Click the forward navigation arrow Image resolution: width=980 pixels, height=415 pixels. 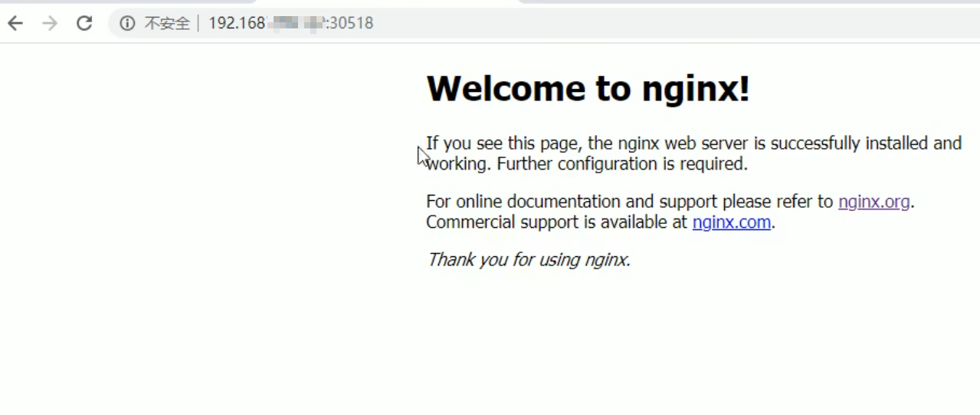click(x=50, y=23)
